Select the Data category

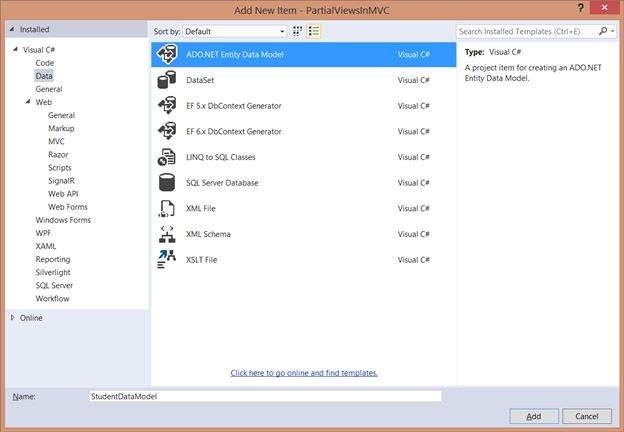click(x=44, y=76)
